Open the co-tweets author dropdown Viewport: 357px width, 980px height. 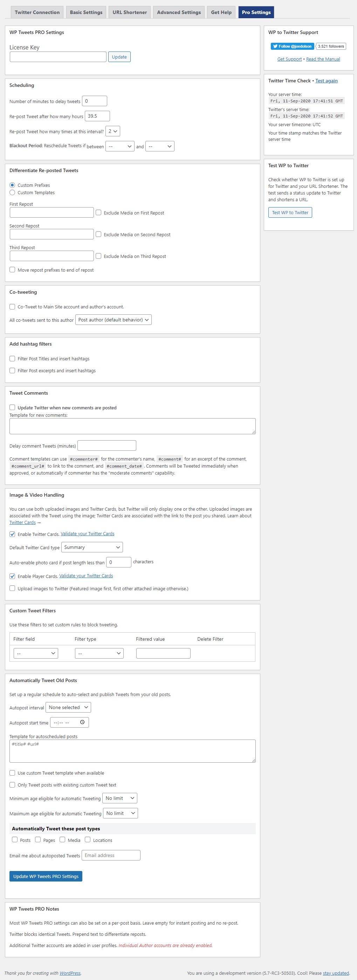click(113, 320)
